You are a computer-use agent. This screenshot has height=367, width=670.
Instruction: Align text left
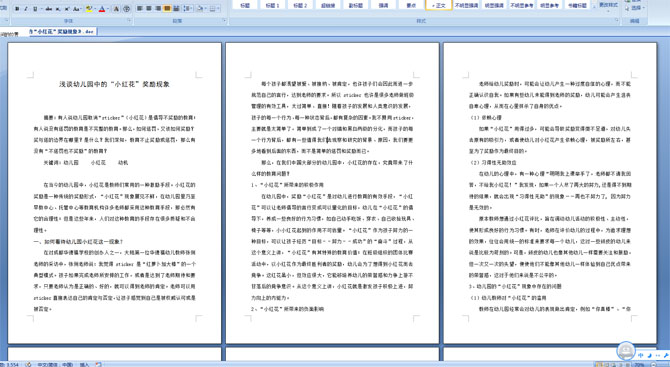[139, 9]
